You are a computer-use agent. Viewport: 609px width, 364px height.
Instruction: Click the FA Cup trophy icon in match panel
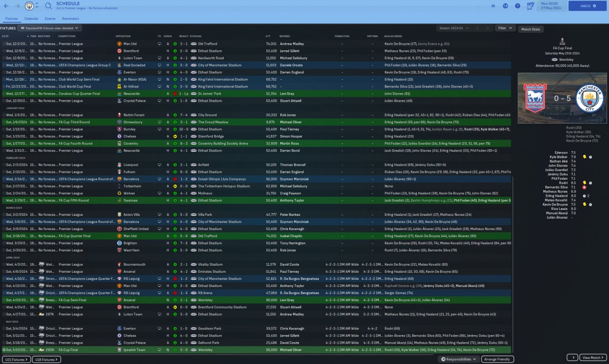click(562, 42)
